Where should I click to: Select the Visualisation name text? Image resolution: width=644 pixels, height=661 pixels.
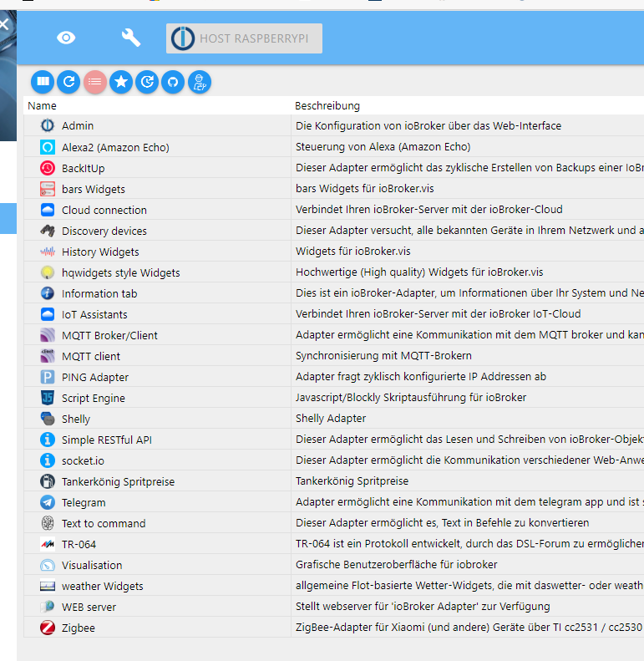click(92, 565)
